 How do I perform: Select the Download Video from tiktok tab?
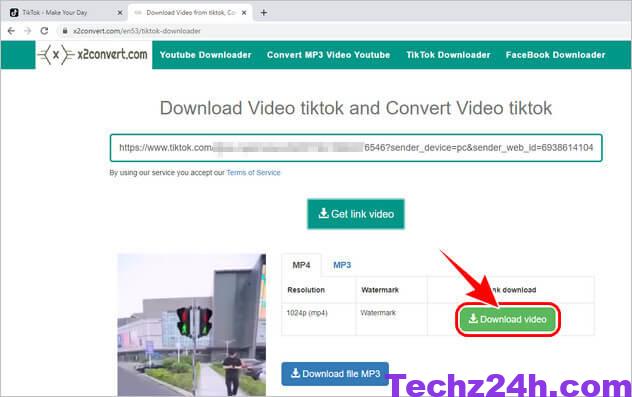(x=190, y=12)
